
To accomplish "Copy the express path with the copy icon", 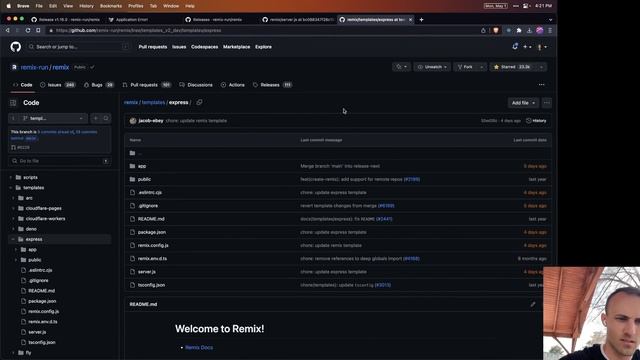I will (x=199, y=102).
